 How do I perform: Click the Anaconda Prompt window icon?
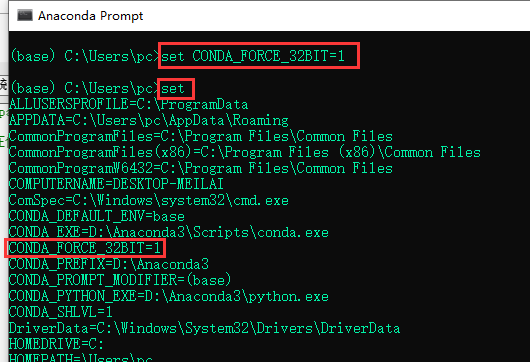[25, 16]
